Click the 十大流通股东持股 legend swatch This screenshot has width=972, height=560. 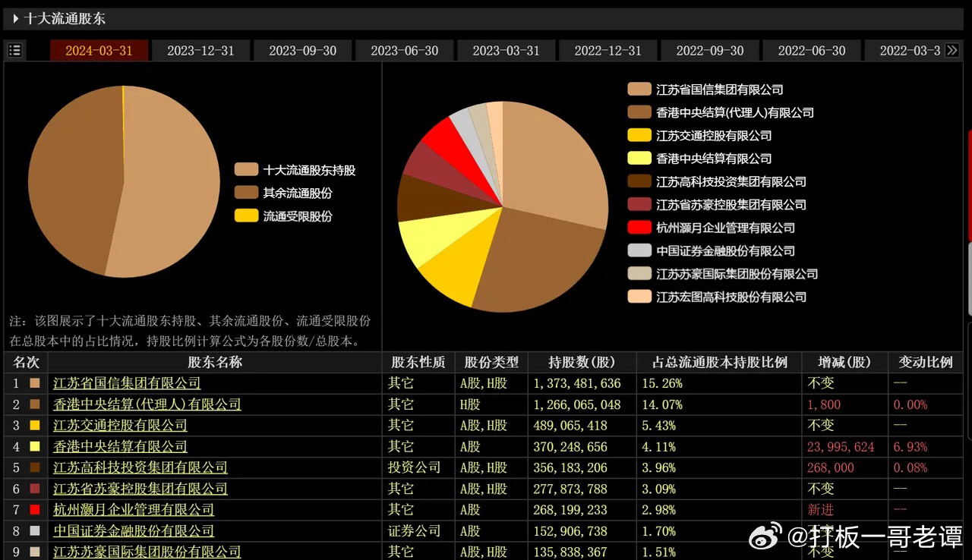246,170
